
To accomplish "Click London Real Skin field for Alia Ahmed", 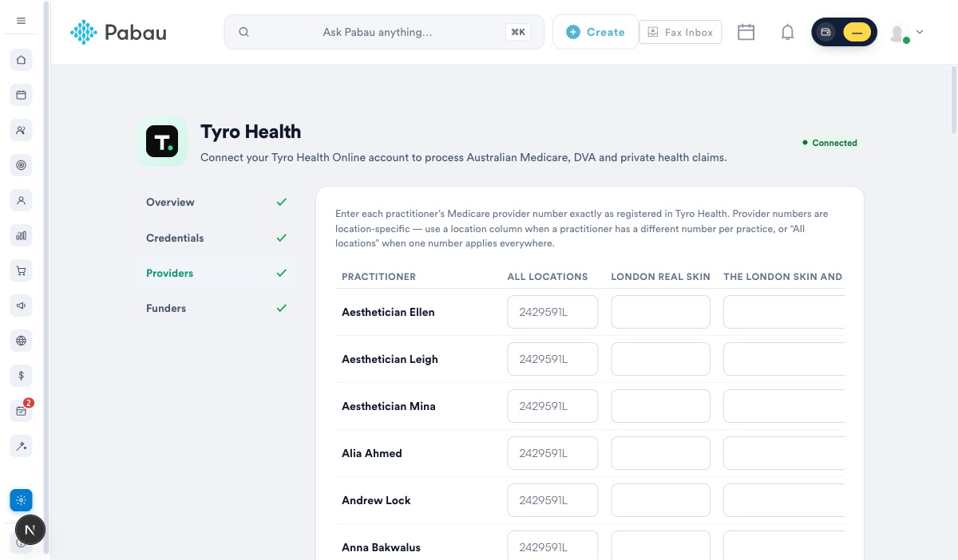I will point(660,453).
